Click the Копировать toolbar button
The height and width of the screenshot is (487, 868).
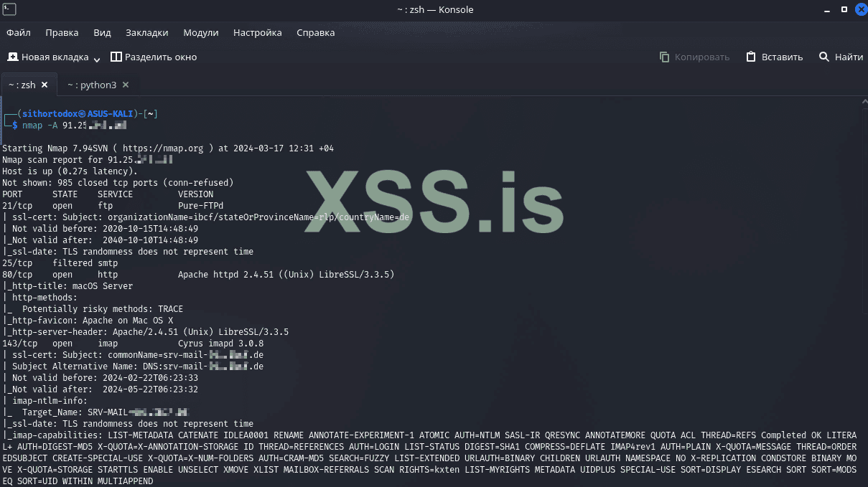point(694,57)
